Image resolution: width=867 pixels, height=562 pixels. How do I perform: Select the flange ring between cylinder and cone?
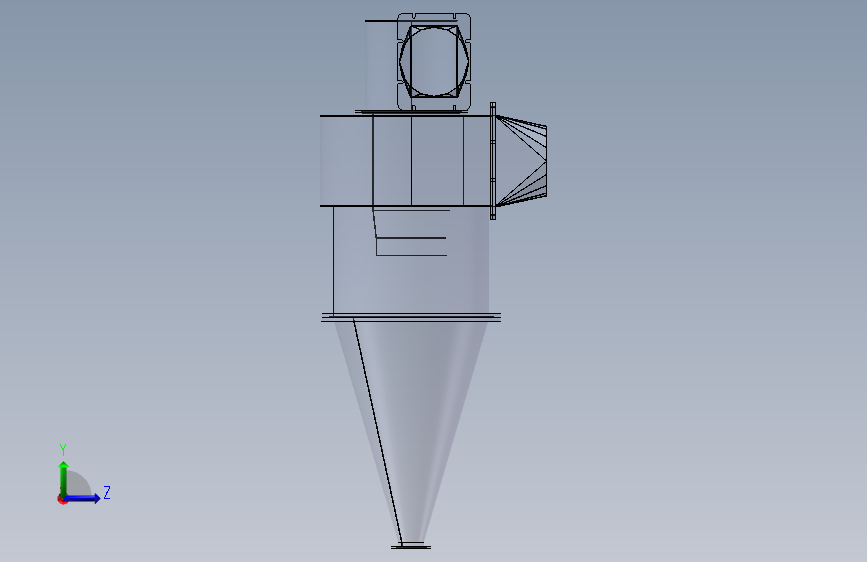coord(411,318)
